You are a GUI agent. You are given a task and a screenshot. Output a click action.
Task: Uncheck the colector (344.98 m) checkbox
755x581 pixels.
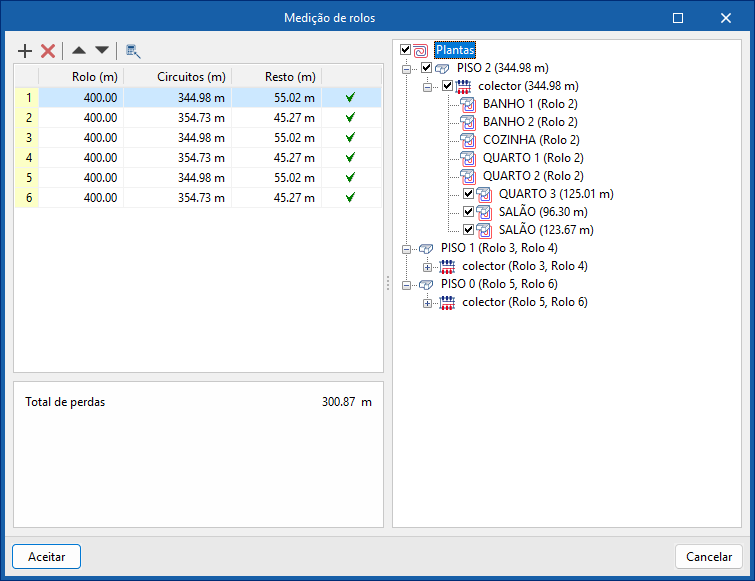(x=448, y=86)
